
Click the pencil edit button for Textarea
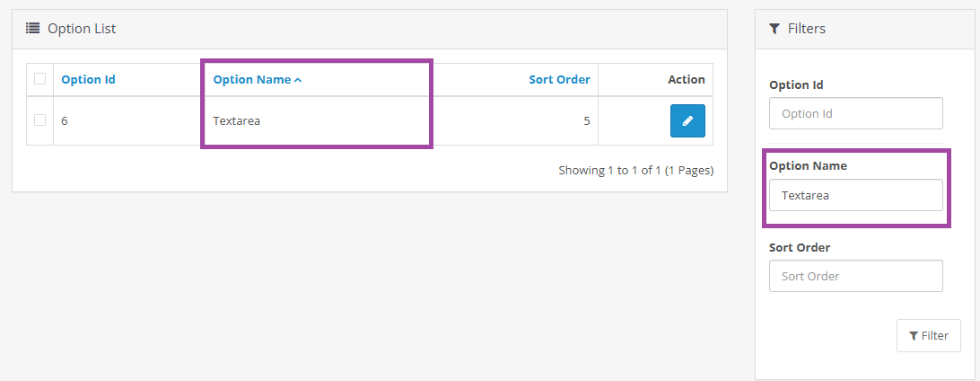coord(687,120)
